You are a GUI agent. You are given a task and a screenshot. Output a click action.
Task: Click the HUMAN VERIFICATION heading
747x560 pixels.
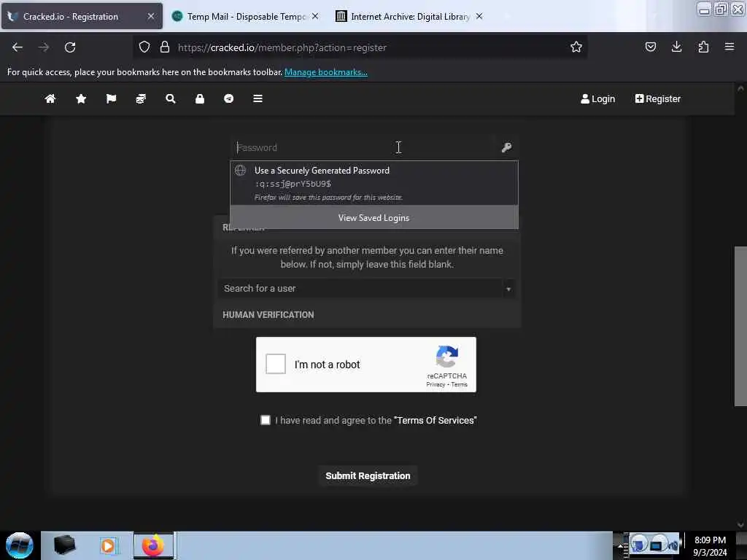tap(268, 315)
